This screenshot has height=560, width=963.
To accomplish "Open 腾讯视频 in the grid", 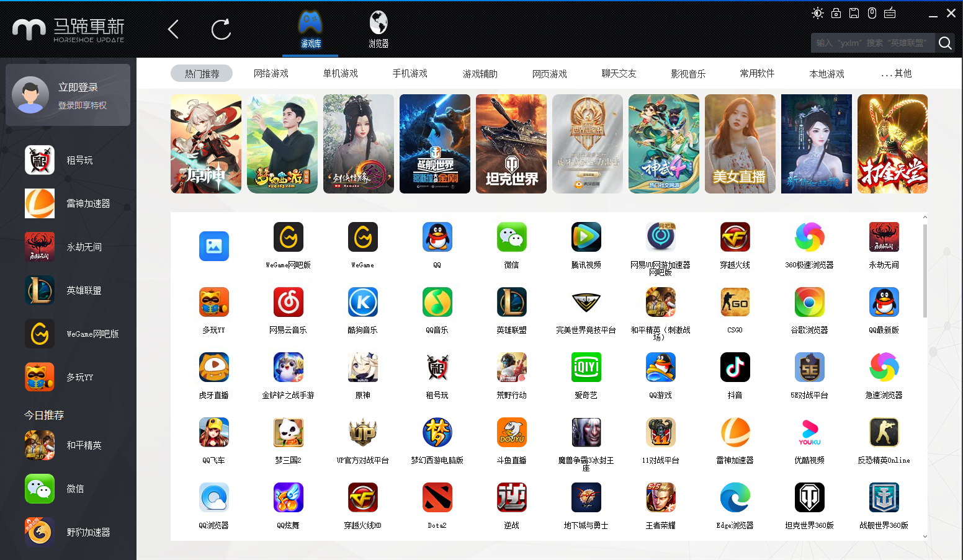I will 586,237.
